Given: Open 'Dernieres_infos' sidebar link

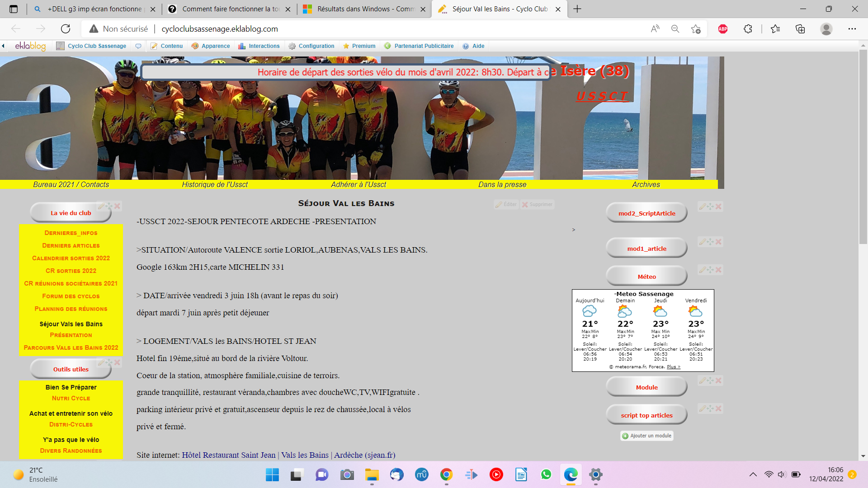Looking at the screenshot, I should point(71,233).
